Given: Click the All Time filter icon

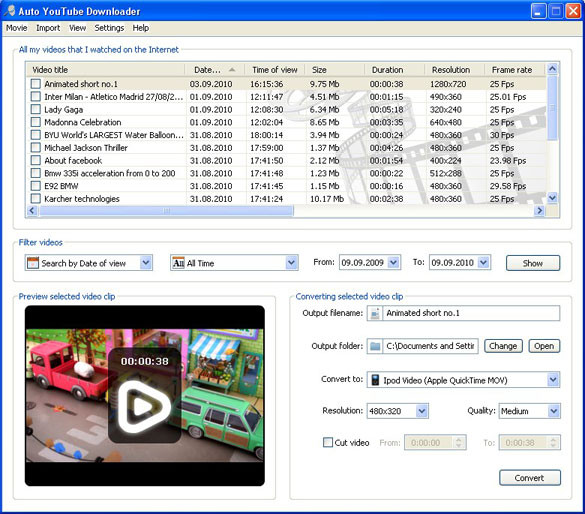Looking at the screenshot, I should click(178, 263).
